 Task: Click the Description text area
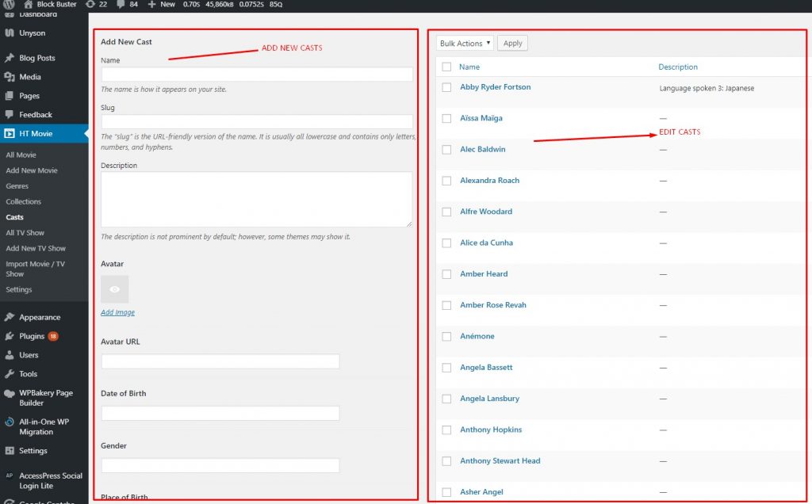257,199
